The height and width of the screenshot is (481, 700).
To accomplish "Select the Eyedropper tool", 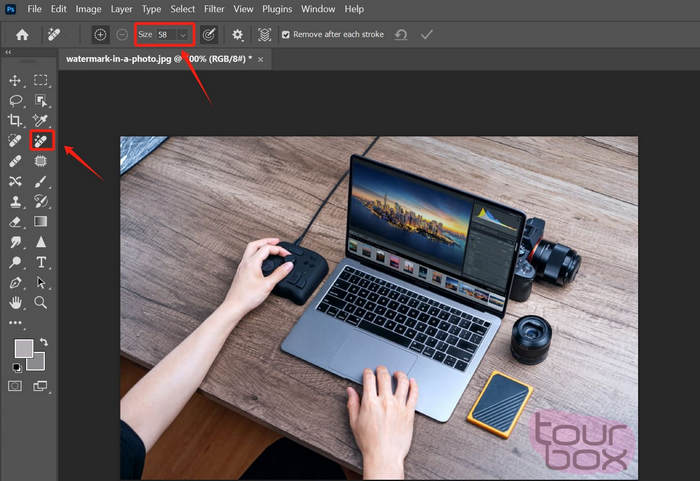I will 40,120.
